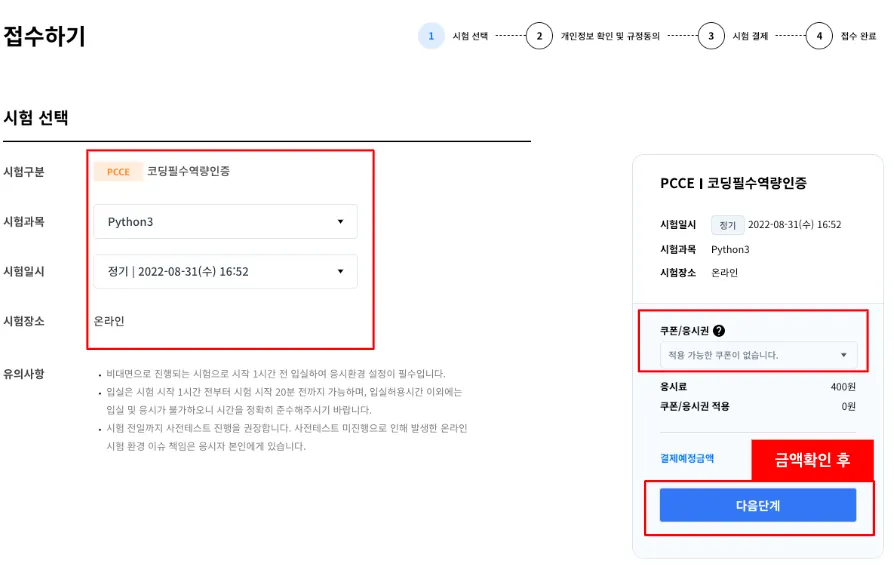Click the 결제예정금액 link text
Screen dimensions: 894x568
click(686, 458)
